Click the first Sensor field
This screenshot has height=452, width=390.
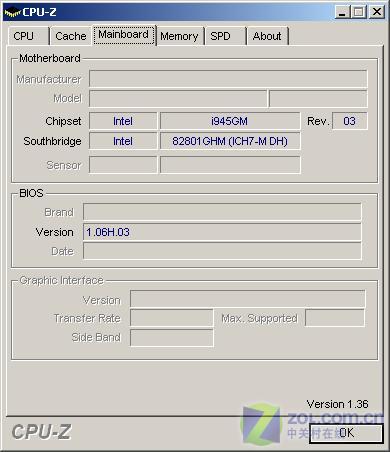pyautogui.click(x=123, y=165)
